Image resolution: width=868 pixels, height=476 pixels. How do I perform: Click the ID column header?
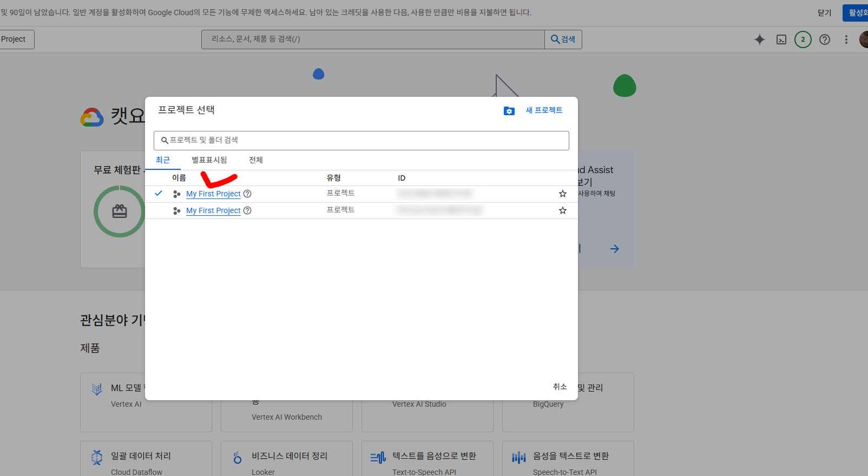tap(402, 178)
